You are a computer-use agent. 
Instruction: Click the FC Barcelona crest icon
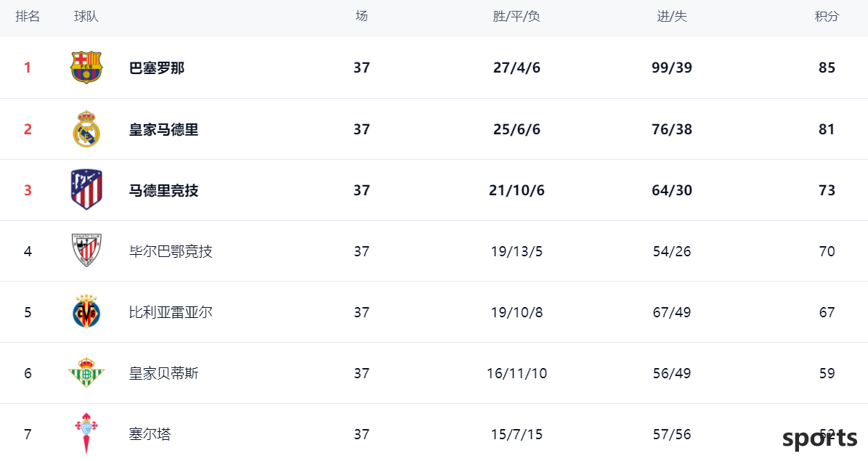[x=86, y=68]
